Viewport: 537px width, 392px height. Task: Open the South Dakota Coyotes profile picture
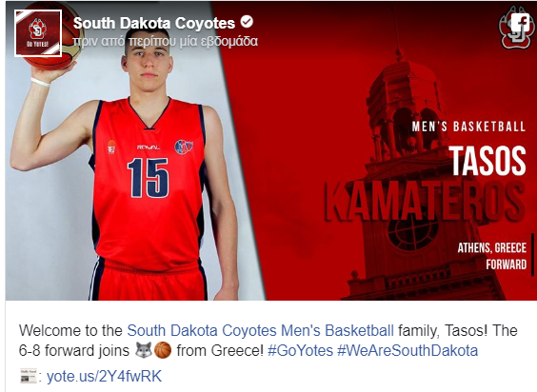pyautogui.click(x=38, y=33)
